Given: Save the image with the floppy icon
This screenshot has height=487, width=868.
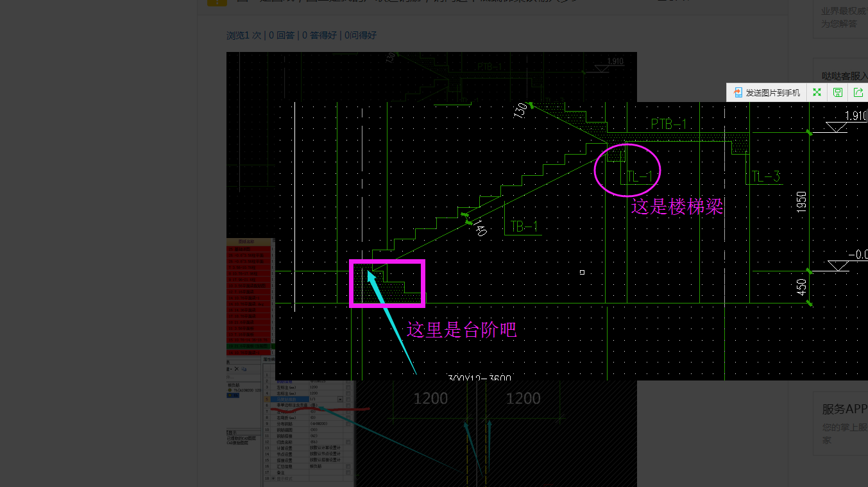Looking at the screenshot, I should point(837,92).
